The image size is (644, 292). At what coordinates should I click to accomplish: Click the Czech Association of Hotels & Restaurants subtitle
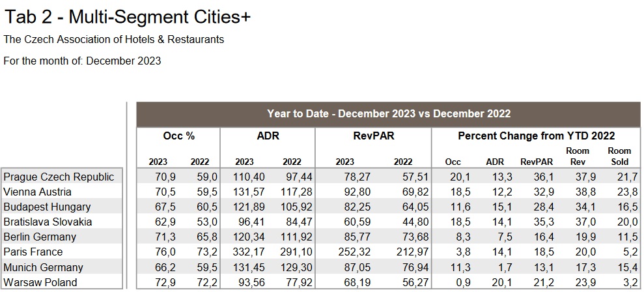point(114,40)
